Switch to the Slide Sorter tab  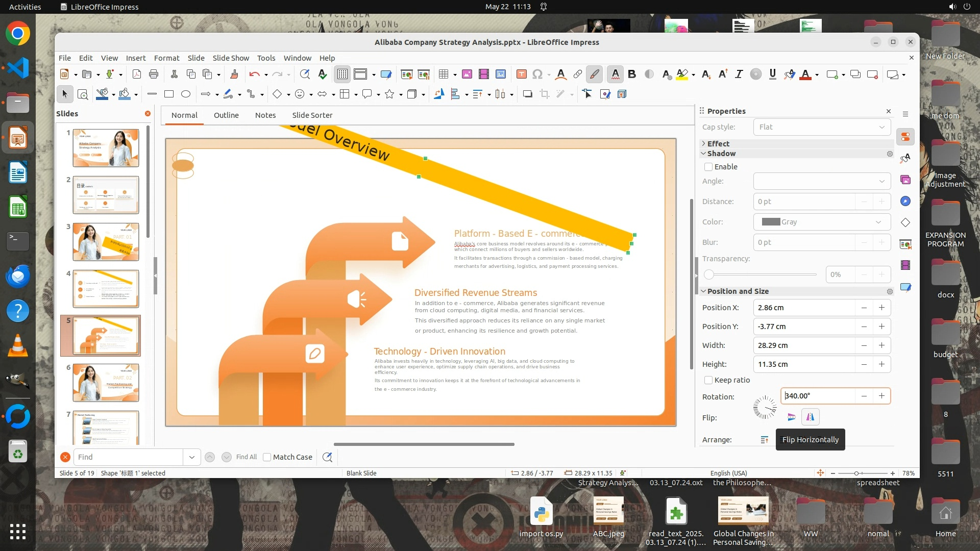(312, 115)
